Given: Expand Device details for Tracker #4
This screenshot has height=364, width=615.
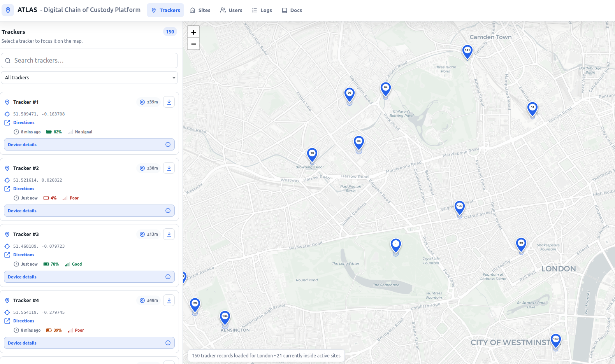Looking at the screenshot, I should (89, 343).
